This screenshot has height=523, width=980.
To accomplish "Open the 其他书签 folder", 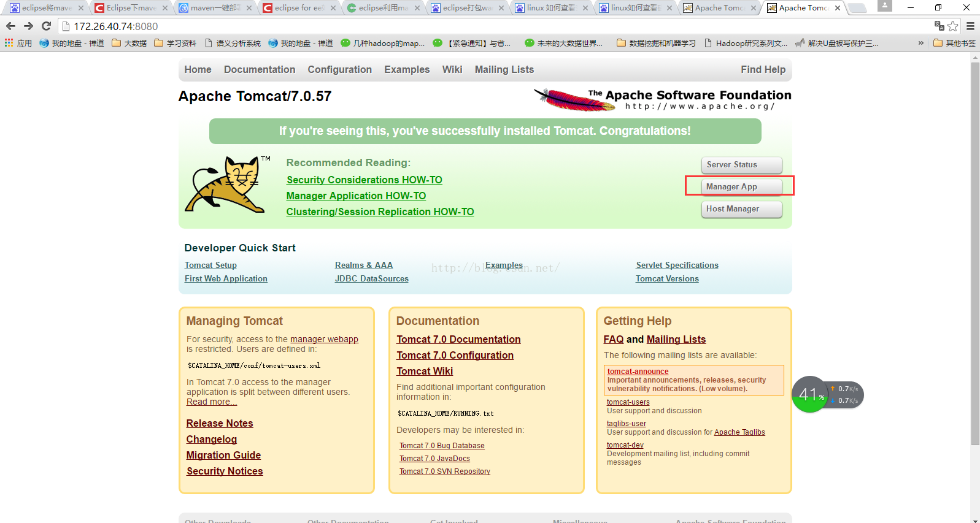I will pyautogui.click(x=954, y=43).
